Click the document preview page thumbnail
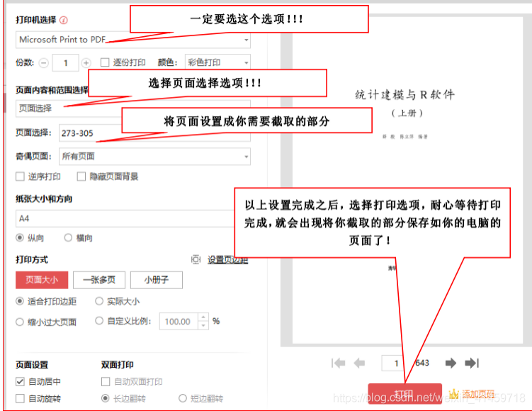This screenshot has height=411, width=532. (407, 180)
